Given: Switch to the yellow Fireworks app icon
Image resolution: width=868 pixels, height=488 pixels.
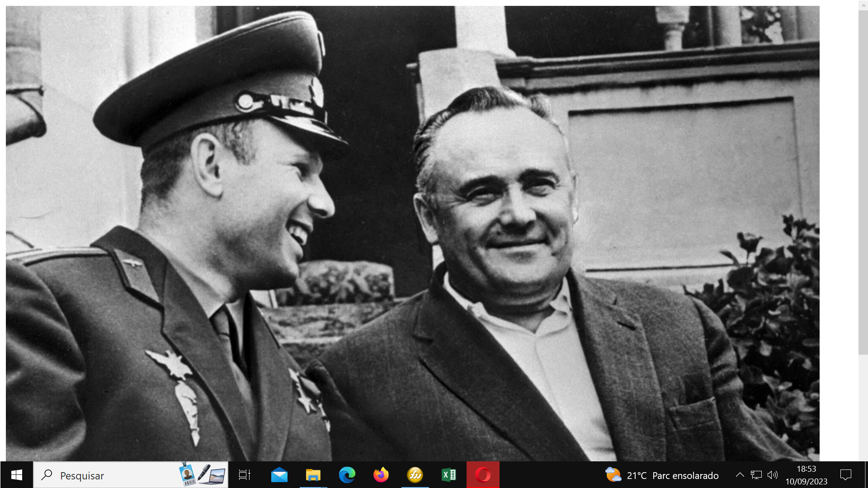Looking at the screenshot, I should click(415, 475).
